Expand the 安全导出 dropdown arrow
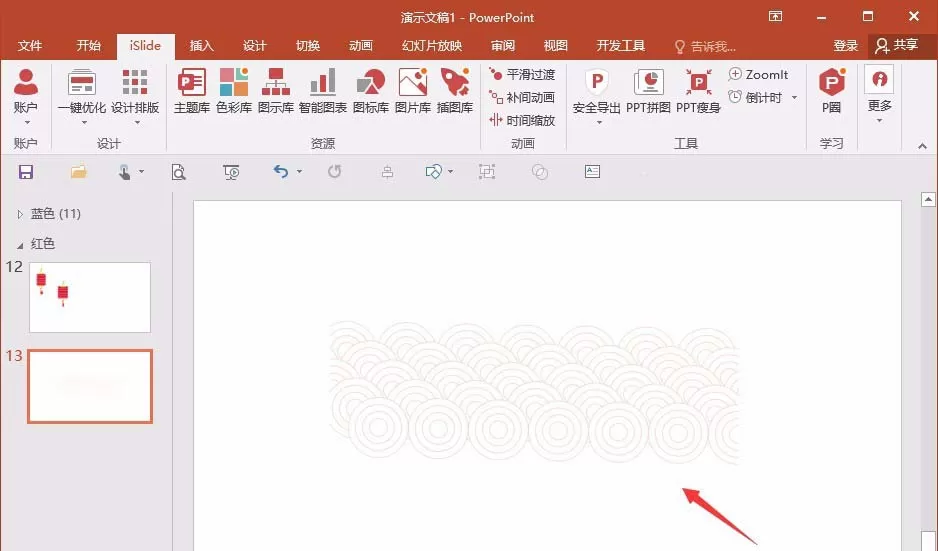938x551 pixels. tap(599, 123)
